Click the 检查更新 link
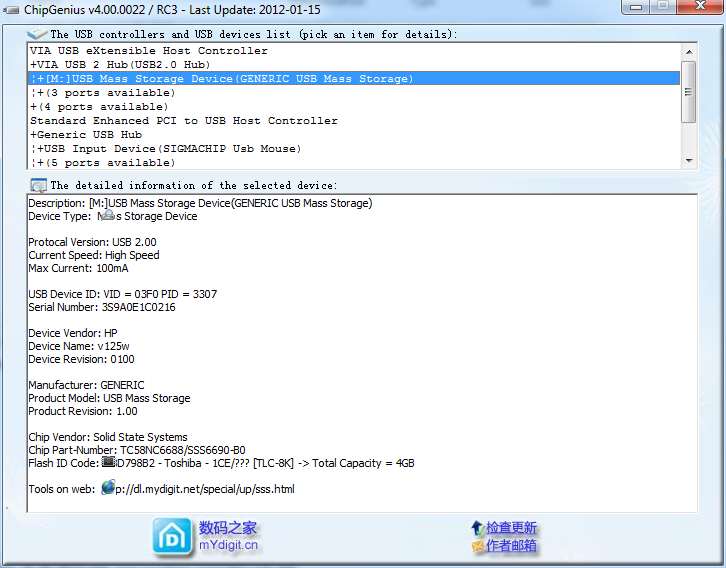This screenshot has width=726, height=568. (511, 528)
